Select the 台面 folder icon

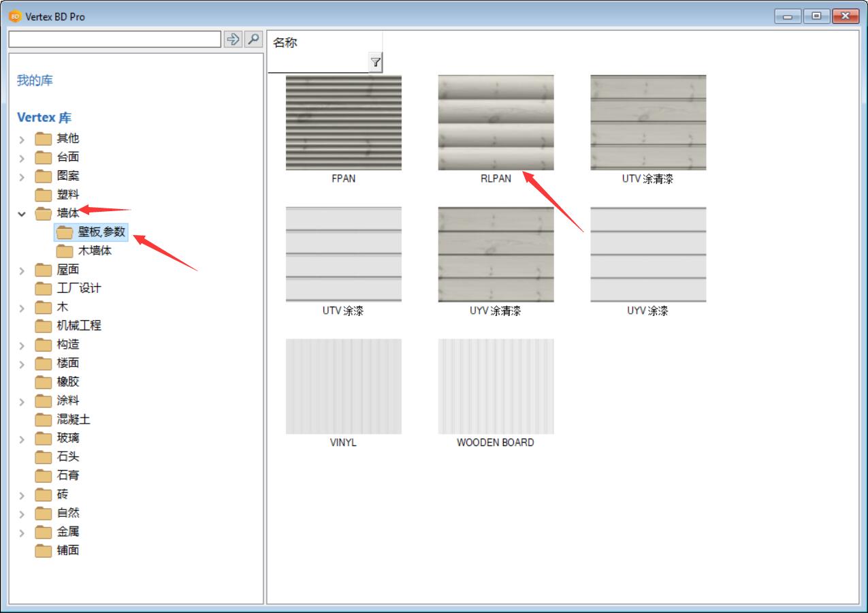[44, 157]
